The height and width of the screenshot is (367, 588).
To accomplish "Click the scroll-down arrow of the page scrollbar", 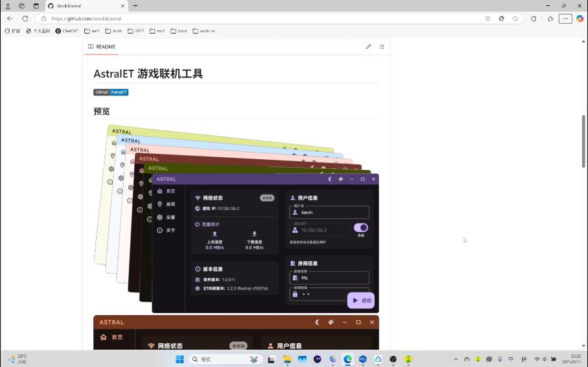I will pyautogui.click(x=583, y=346).
